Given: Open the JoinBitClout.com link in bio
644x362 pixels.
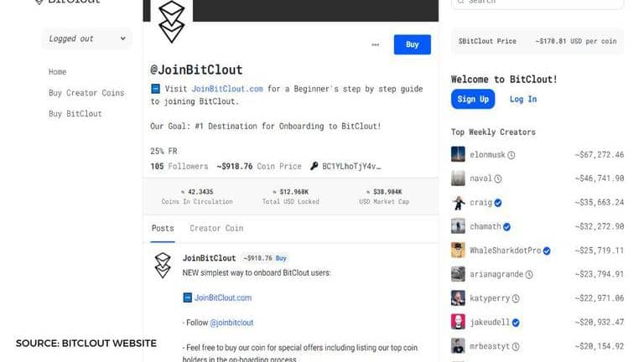Looking at the screenshot, I should [x=227, y=89].
